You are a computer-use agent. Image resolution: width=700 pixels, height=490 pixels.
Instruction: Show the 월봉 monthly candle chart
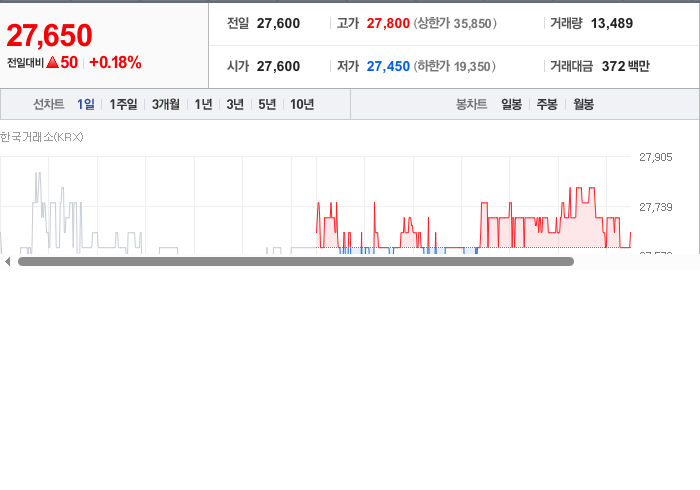click(x=583, y=104)
